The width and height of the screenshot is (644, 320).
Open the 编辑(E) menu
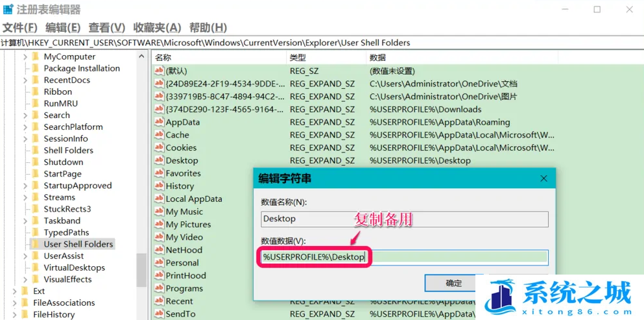click(63, 28)
